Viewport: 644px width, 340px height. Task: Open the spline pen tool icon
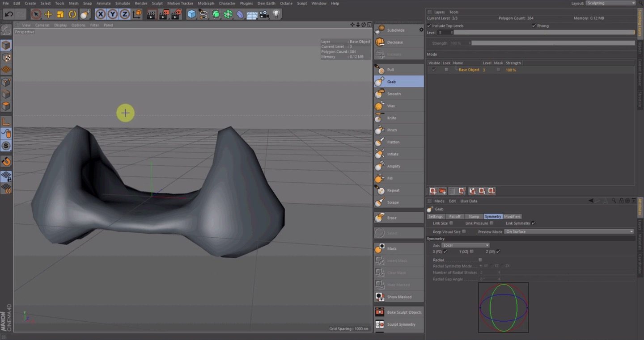click(204, 14)
